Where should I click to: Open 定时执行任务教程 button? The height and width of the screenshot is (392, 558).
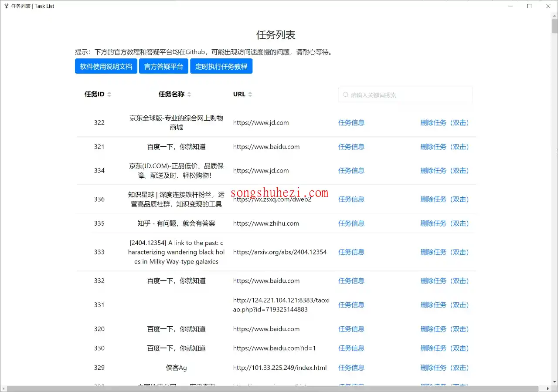(x=221, y=66)
